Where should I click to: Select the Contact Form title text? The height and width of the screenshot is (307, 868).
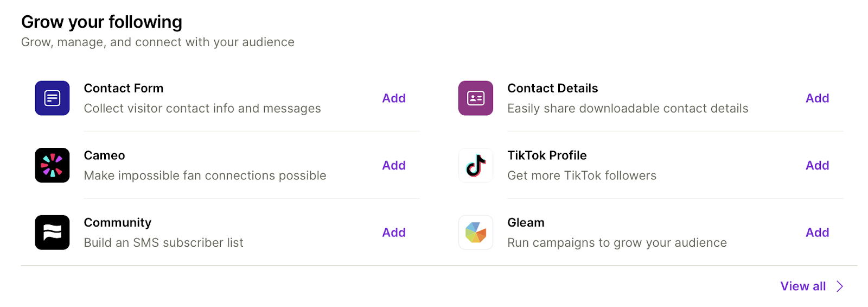(x=123, y=88)
